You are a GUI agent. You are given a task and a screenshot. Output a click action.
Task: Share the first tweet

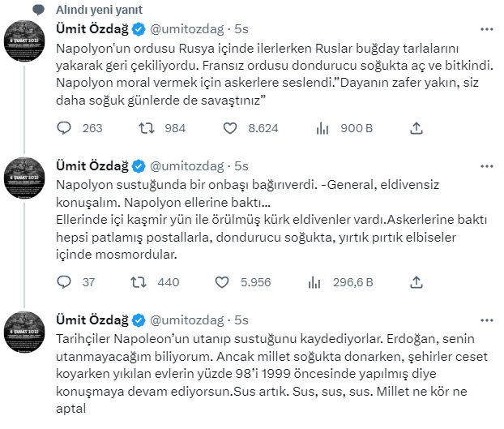416,128
